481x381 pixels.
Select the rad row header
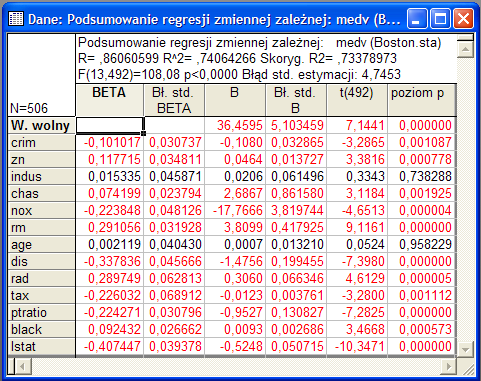pos(41,279)
